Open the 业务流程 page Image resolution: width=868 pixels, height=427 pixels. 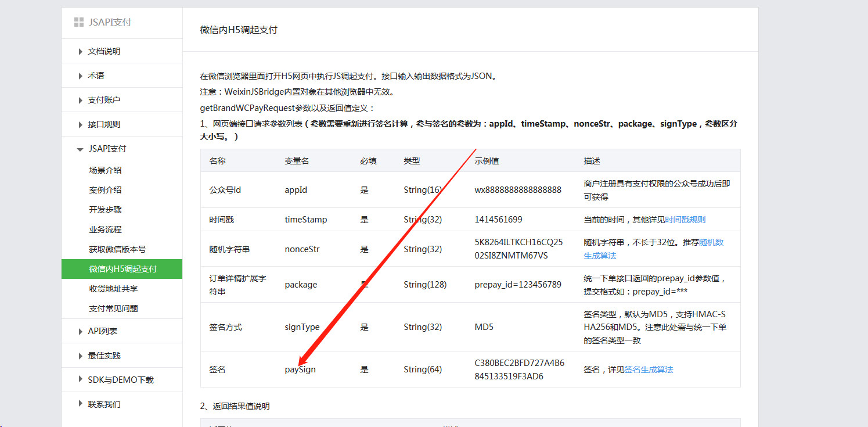[x=105, y=229]
